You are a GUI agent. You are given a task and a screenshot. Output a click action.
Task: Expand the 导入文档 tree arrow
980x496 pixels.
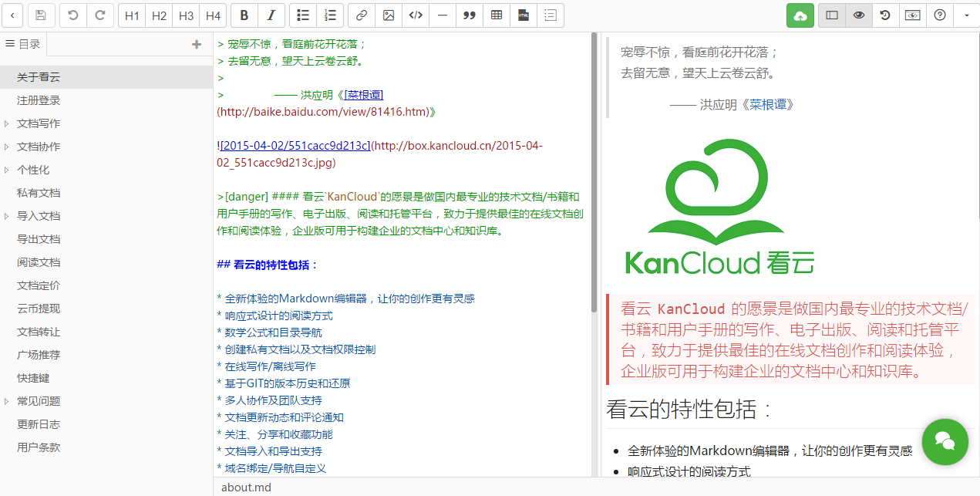tap(7, 216)
